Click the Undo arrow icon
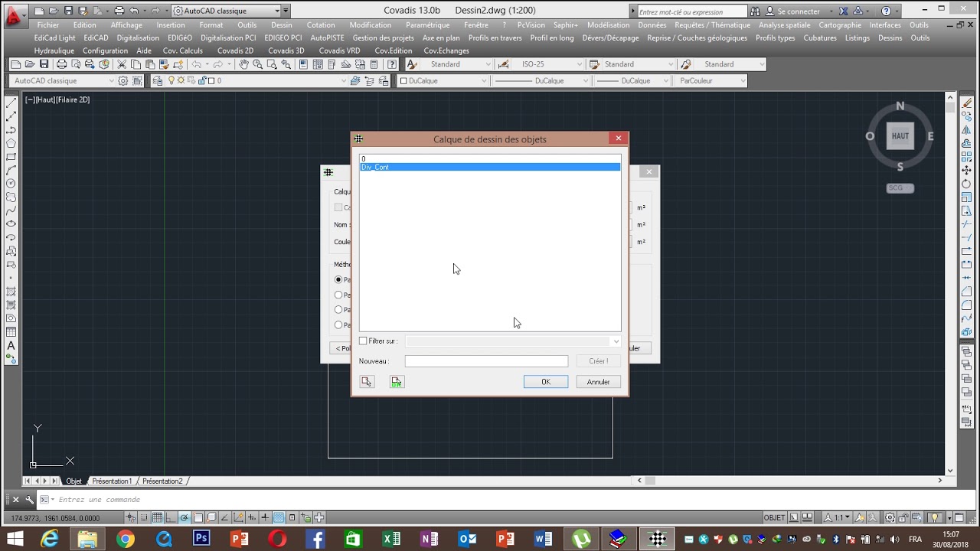 (x=197, y=64)
